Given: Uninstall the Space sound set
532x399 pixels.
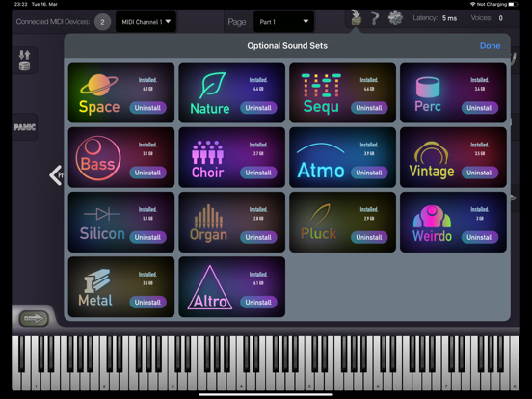Looking at the screenshot, I should tap(147, 108).
